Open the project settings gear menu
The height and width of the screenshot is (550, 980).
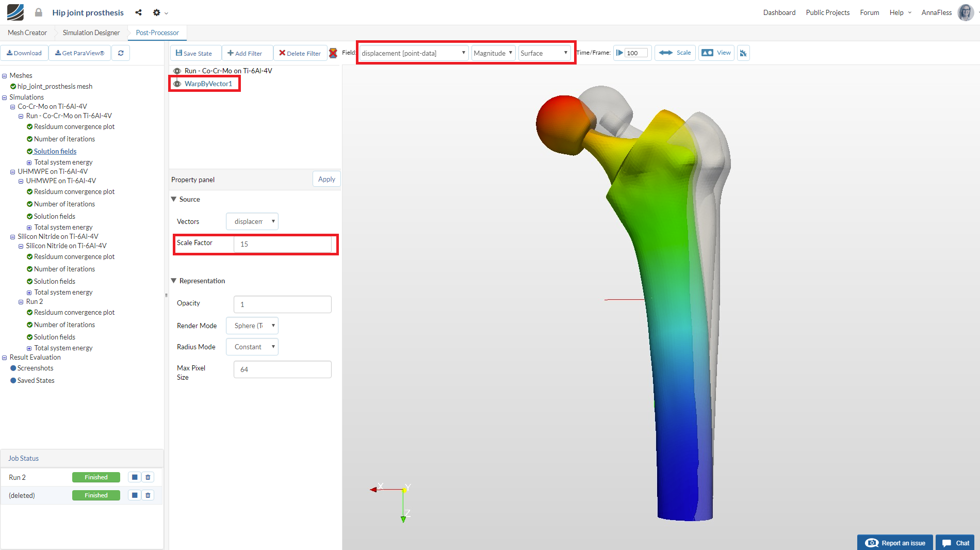point(157,12)
